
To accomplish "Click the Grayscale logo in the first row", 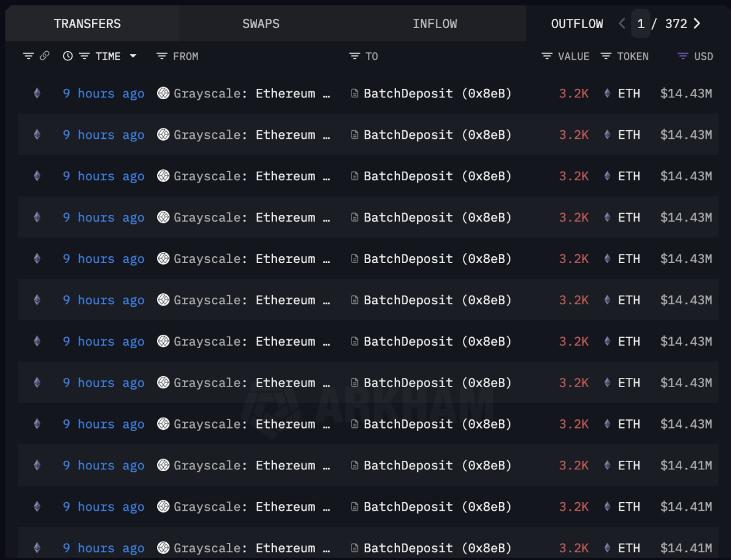I will (163, 93).
